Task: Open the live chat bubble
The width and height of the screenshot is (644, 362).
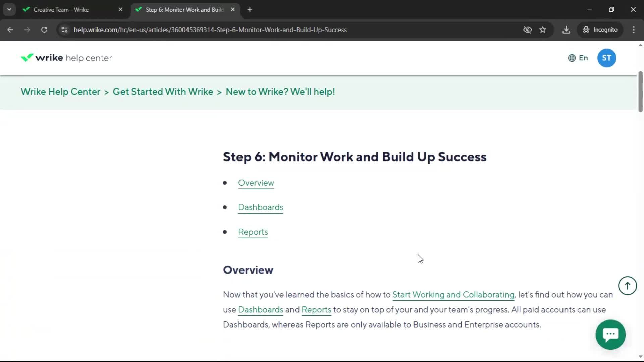Action: click(x=610, y=335)
